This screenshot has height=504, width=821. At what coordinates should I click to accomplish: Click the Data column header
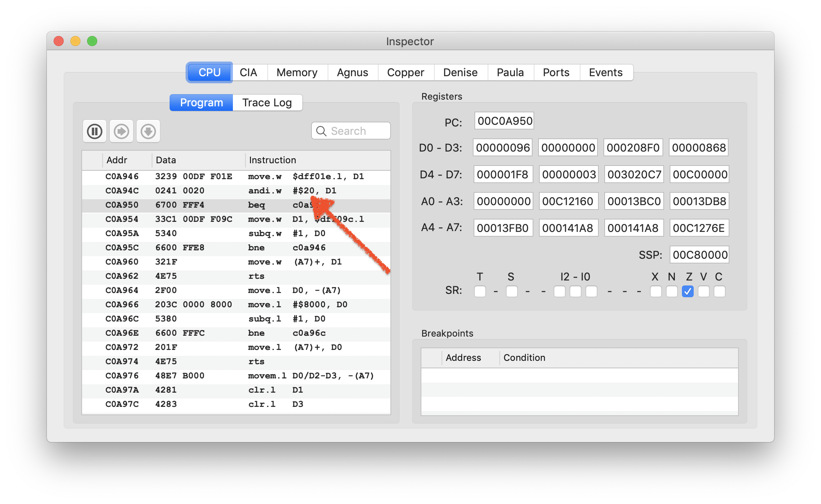click(199, 160)
